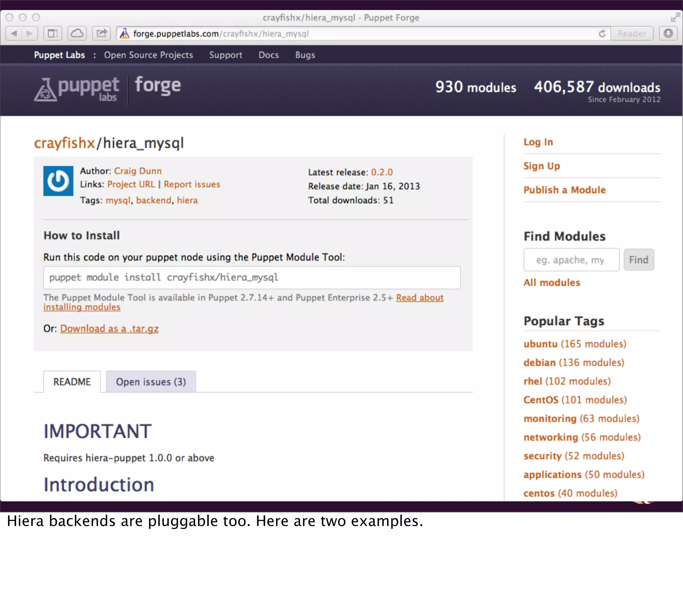Click the '930 modules' counter text
The image size is (683, 616).
point(476,87)
